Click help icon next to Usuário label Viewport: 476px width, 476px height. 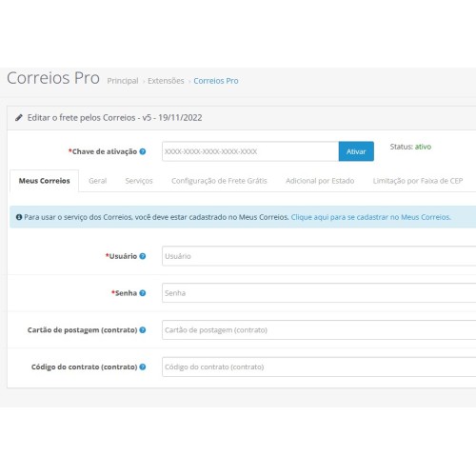click(x=143, y=256)
